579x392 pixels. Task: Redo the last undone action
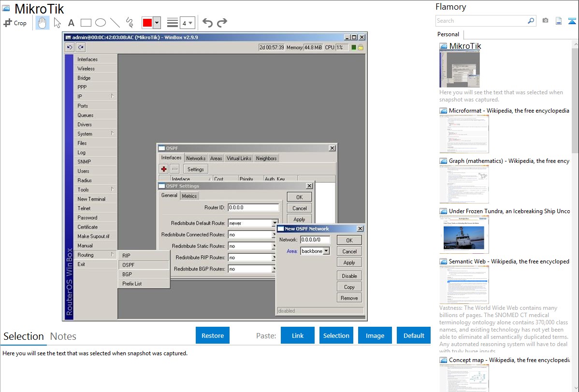click(x=222, y=23)
